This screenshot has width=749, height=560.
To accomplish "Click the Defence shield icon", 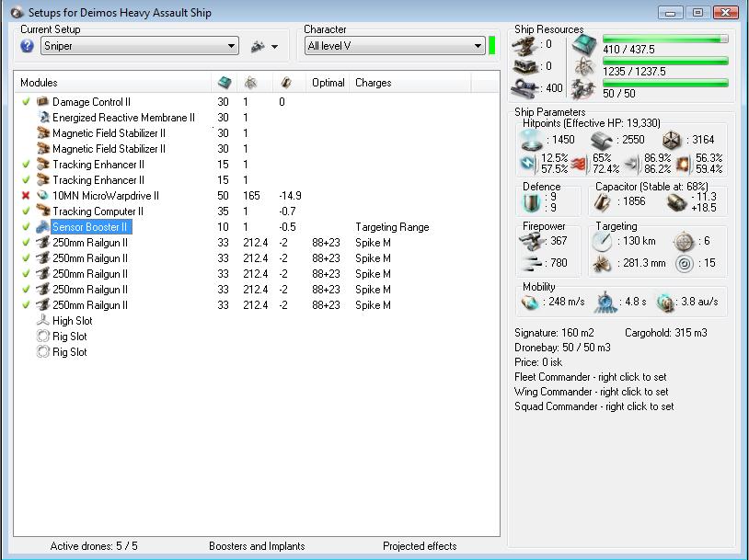I will [x=533, y=202].
